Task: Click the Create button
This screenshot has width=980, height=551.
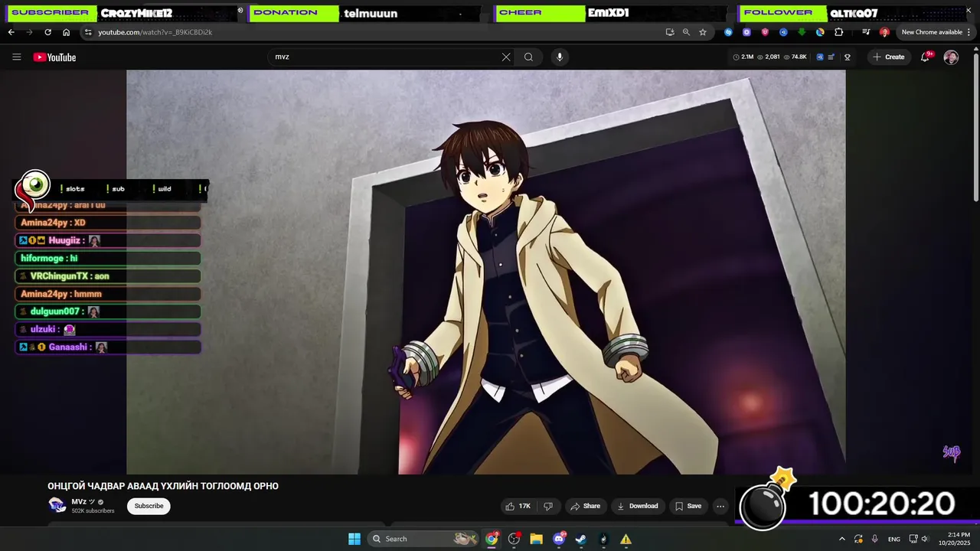Action: click(x=889, y=57)
